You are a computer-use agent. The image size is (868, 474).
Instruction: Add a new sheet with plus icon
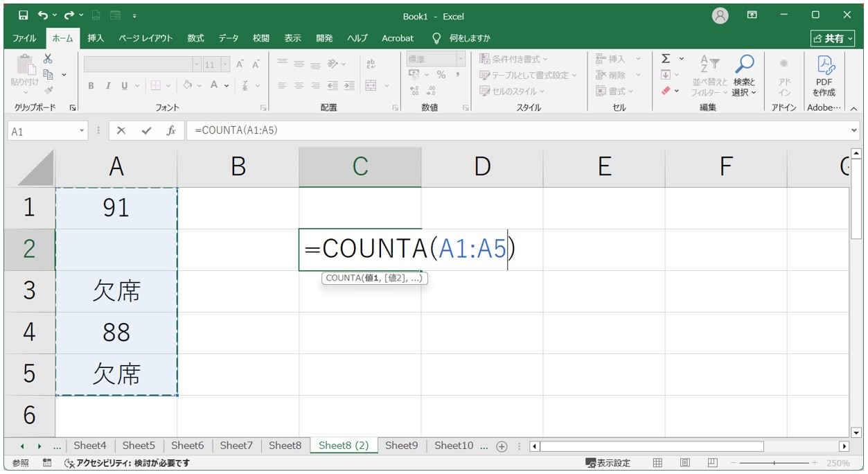[x=502, y=446]
